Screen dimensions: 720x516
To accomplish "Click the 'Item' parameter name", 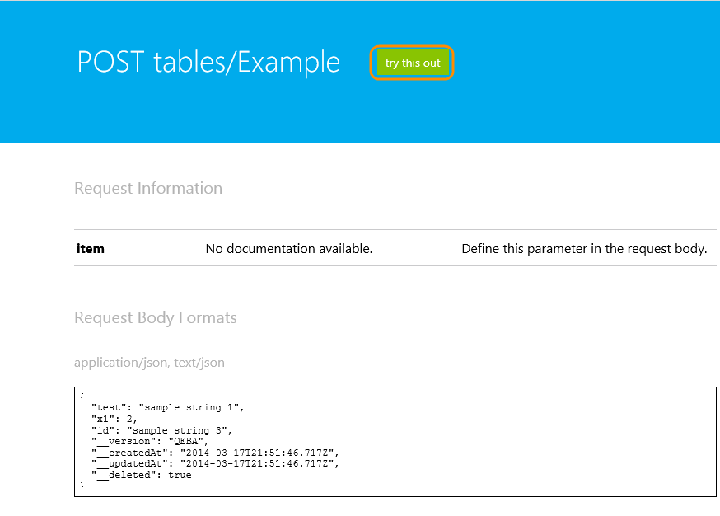I will (90, 248).
